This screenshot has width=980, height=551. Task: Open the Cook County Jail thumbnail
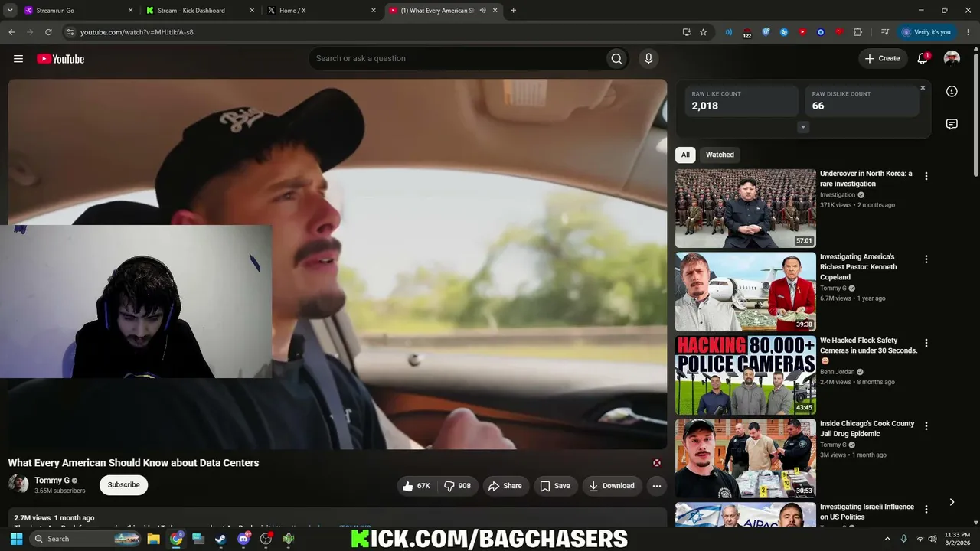746,458
